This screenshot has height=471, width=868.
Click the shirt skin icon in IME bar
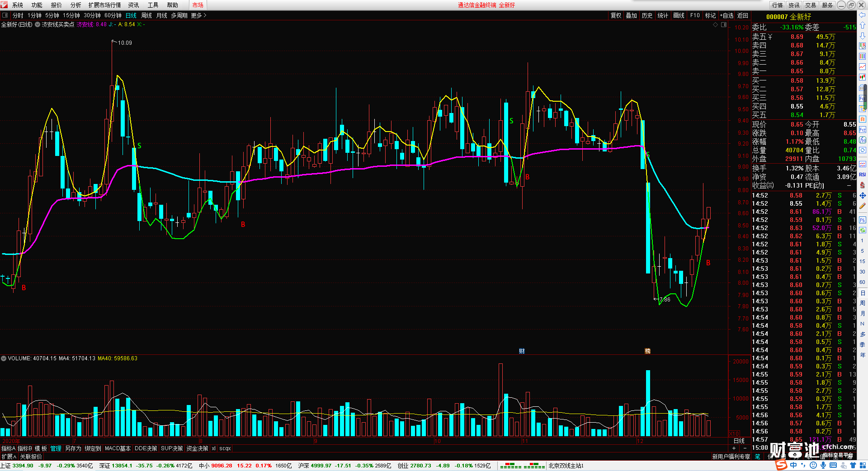(853, 465)
